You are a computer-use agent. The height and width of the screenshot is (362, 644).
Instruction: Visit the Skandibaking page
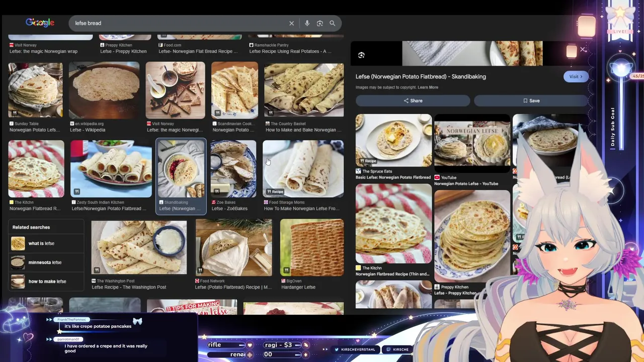[576, 76]
